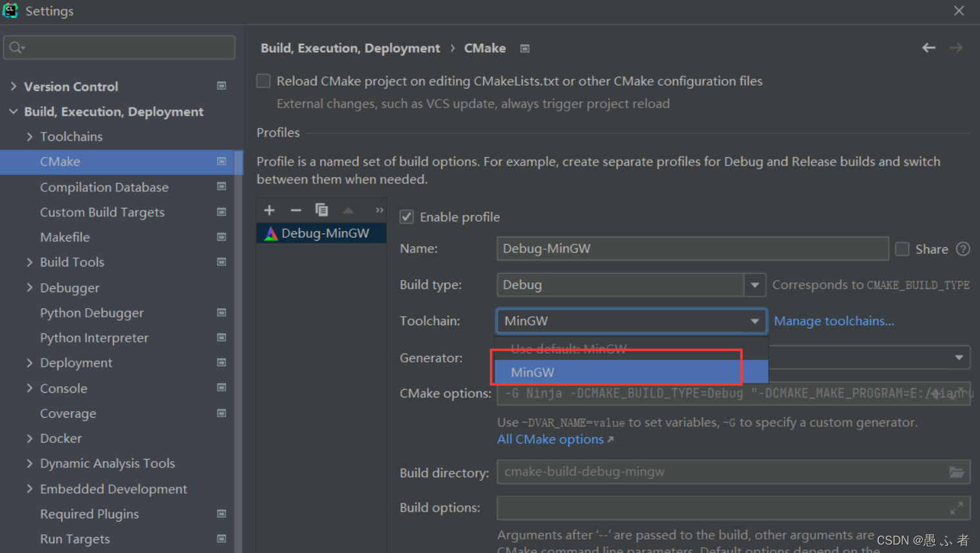Expand the Build options field
Image resolution: width=980 pixels, height=553 pixels.
tap(957, 508)
